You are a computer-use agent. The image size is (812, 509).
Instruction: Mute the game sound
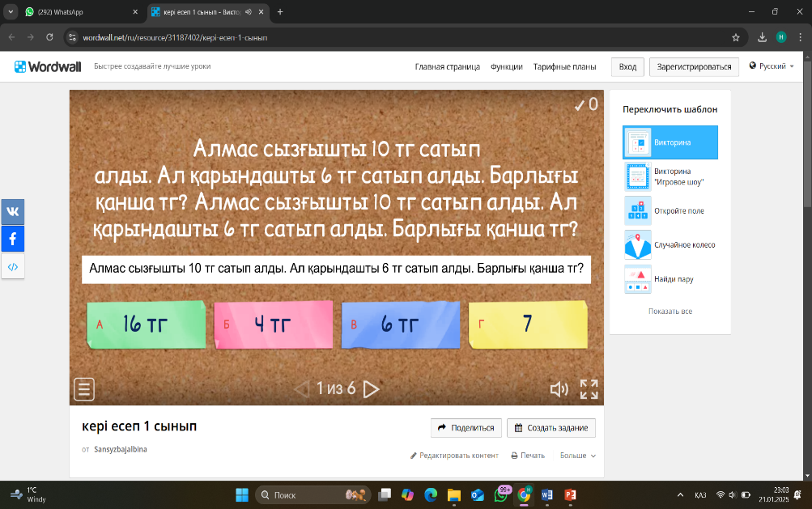tap(559, 389)
